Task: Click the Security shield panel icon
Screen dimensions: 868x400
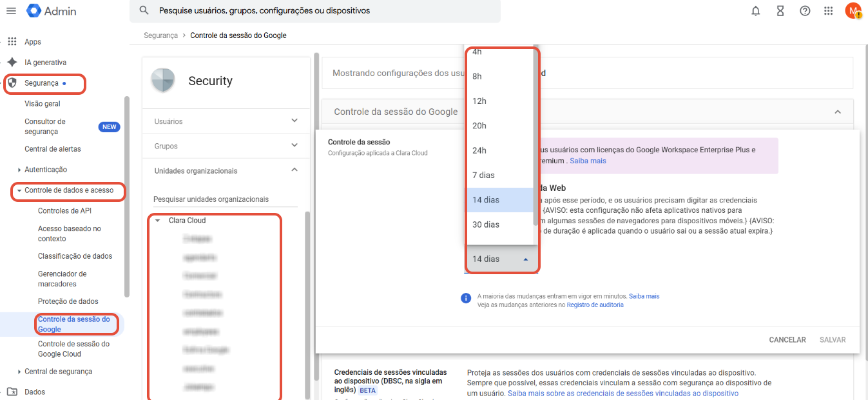Action: point(163,81)
